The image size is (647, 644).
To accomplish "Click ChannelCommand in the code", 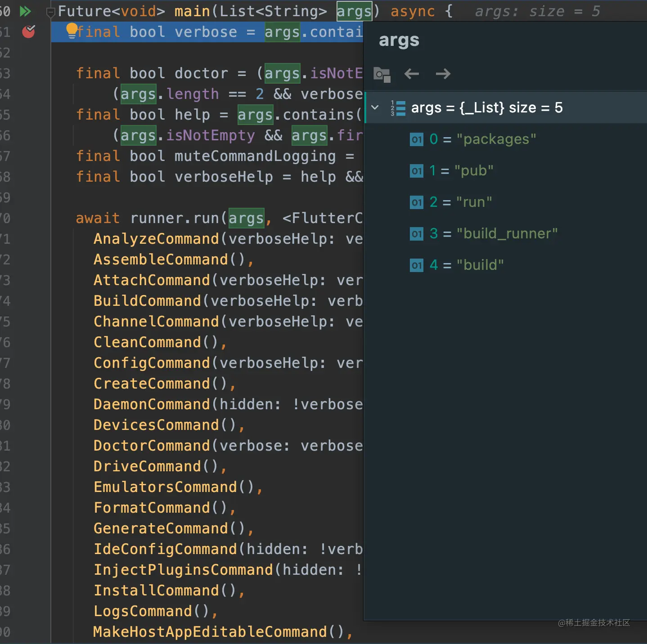I will [156, 322].
